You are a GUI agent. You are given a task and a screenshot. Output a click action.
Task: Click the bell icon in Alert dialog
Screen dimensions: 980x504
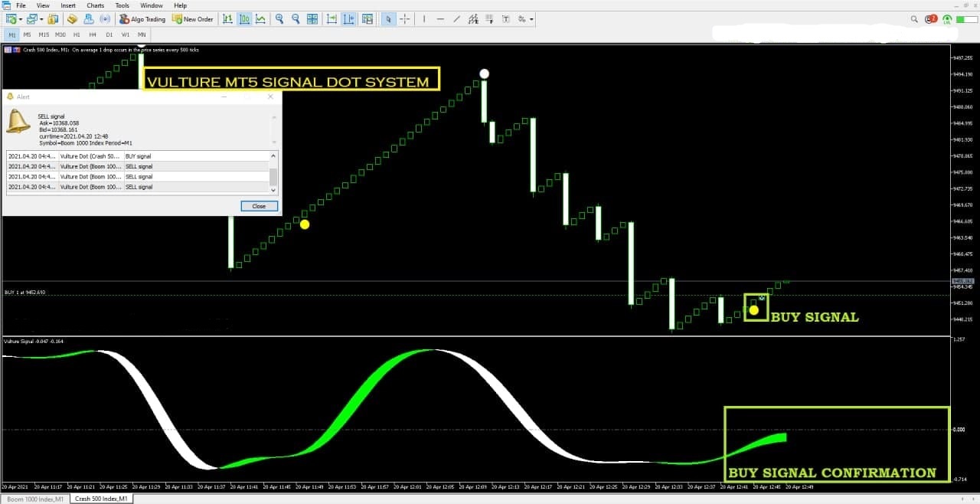click(x=18, y=121)
